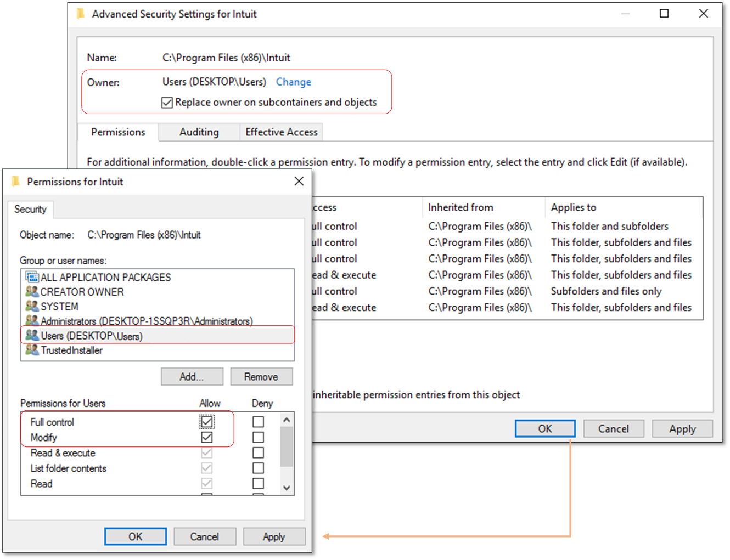This screenshot has height=560, width=730.
Task: Click OK in Permissions for Intuit dialog
Action: click(x=136, y=536)
